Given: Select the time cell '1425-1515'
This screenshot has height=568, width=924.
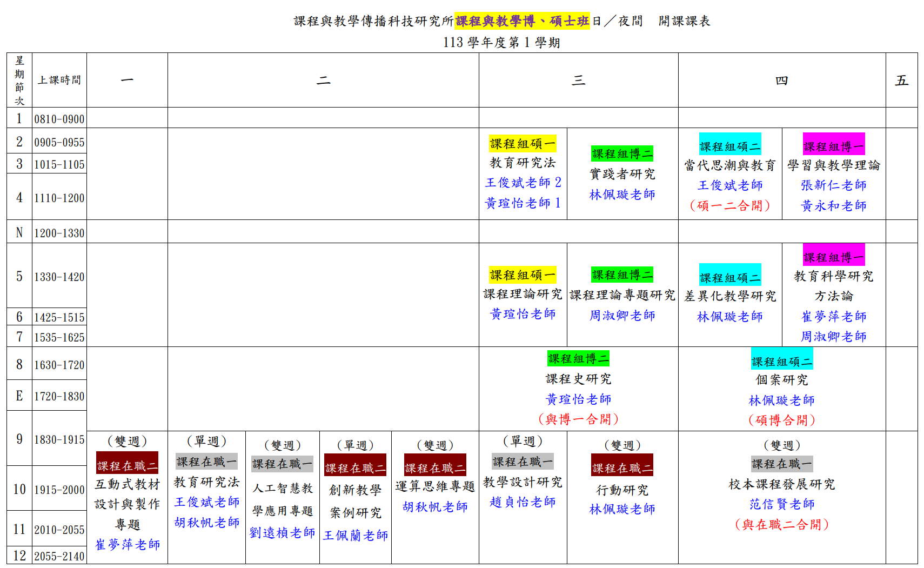Looking at the screenshot, I should tap(59, 317).
